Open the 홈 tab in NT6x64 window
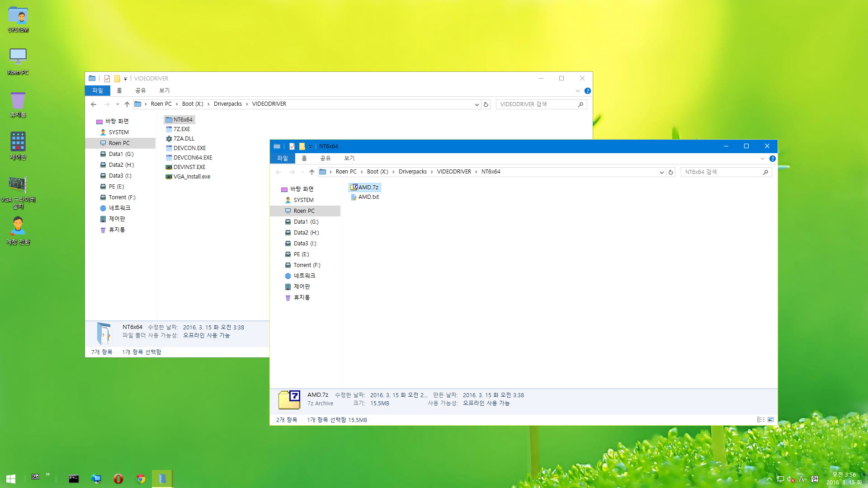The height and width of the screenshot is (488, 868). pyautogui.click(x=304, y=158)
